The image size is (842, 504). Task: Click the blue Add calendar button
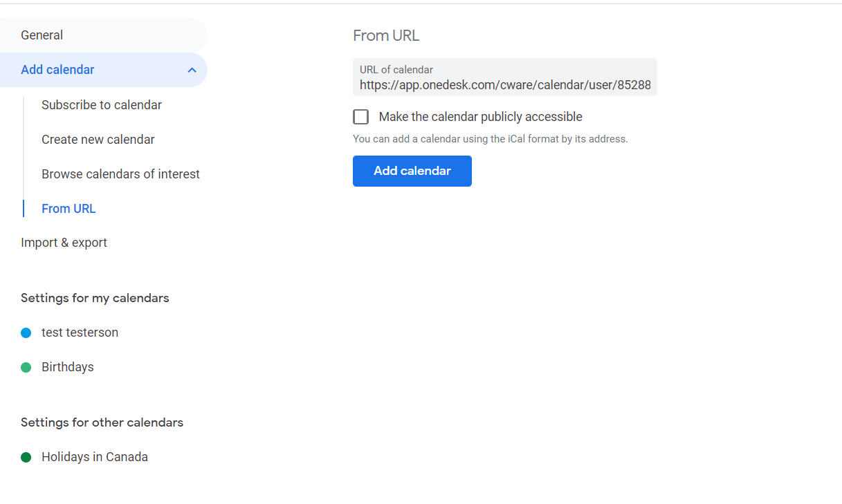[412, 171]
